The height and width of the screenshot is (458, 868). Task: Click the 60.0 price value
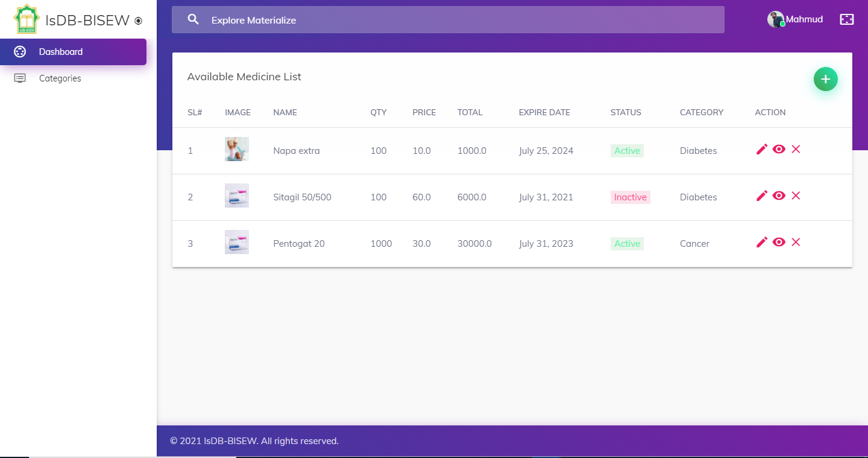click(421, 197)
